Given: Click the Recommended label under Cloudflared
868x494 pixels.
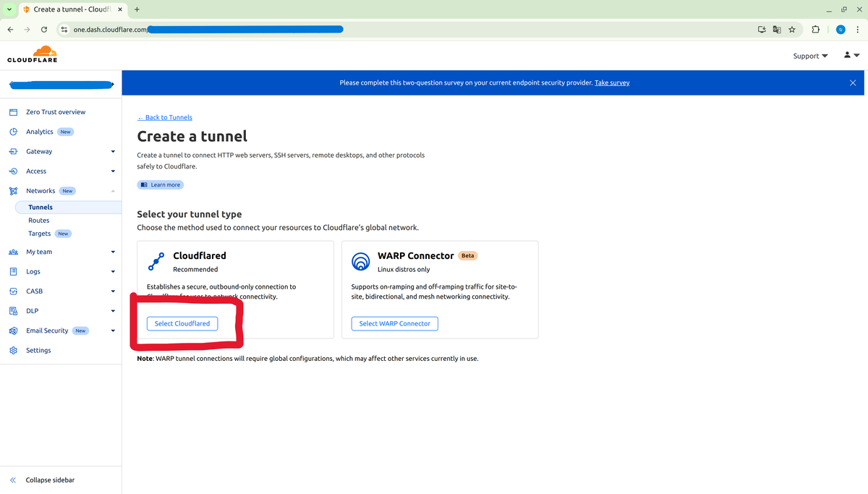Looking at the screenshot, I should (x=195, y=269).
